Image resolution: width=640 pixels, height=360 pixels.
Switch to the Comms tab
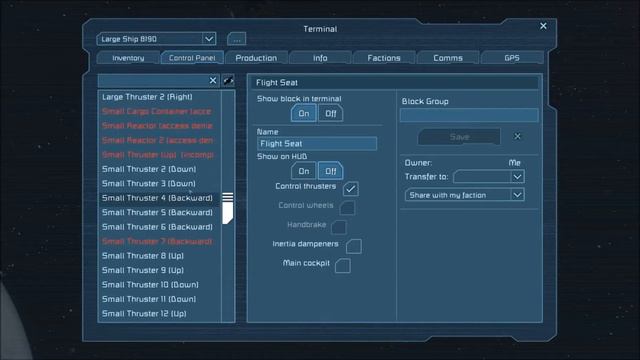[448, 58]
